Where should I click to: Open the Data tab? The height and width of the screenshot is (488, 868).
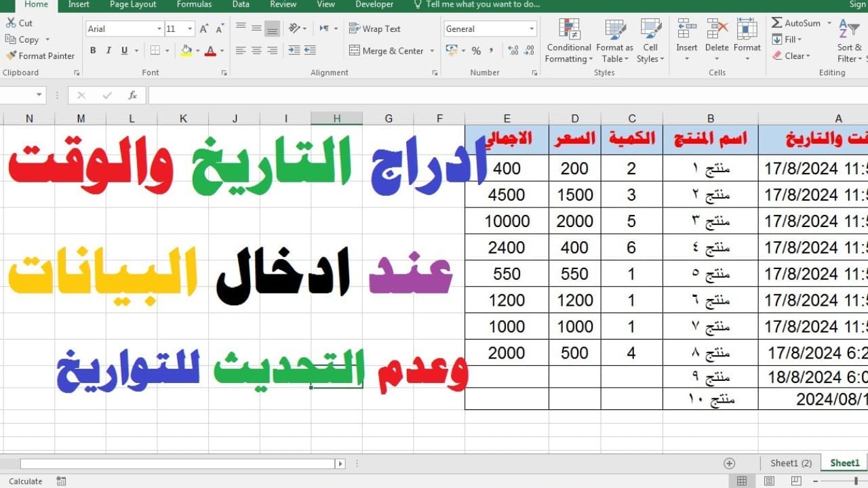pyautogui.click(x=241, y=5)
